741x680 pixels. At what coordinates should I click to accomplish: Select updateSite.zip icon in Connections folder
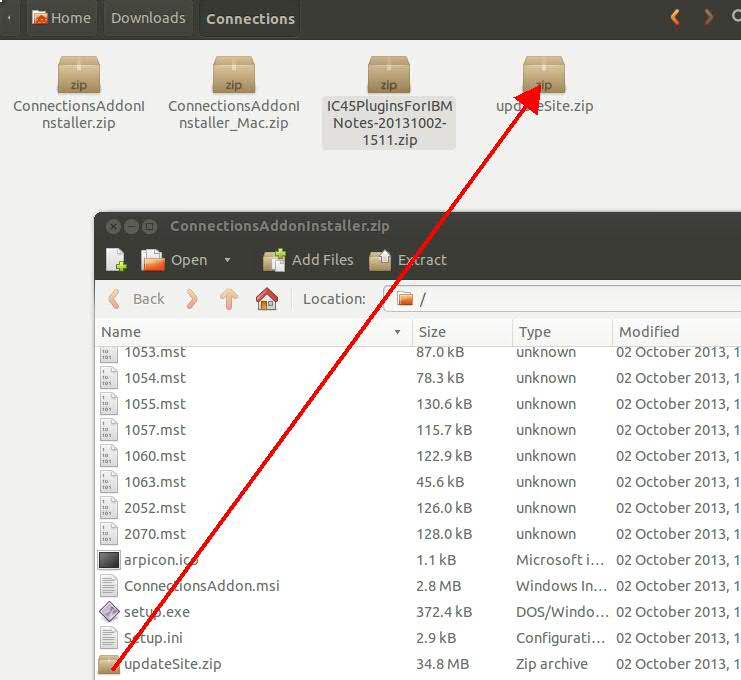544,76
